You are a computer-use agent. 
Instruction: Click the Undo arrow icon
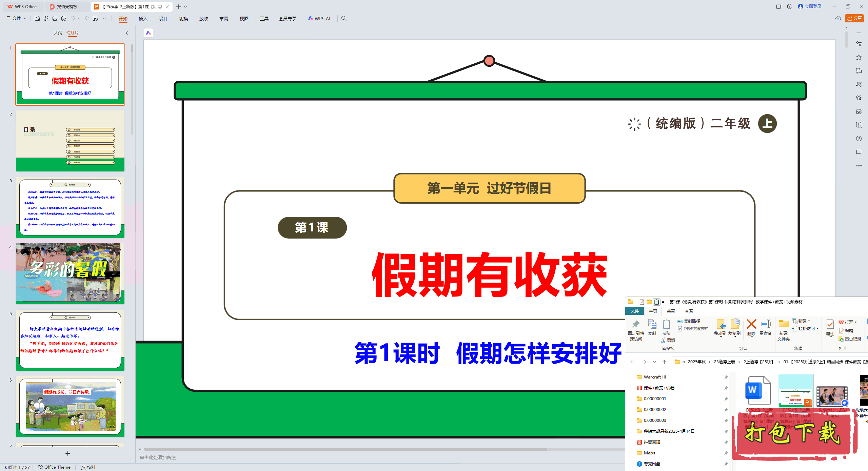(73, 18)
